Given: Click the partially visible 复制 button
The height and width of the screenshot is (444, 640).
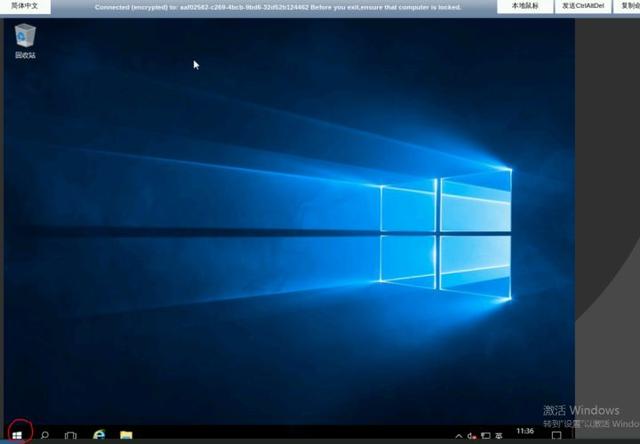Looking at the screenshot, I should point(627,6).
